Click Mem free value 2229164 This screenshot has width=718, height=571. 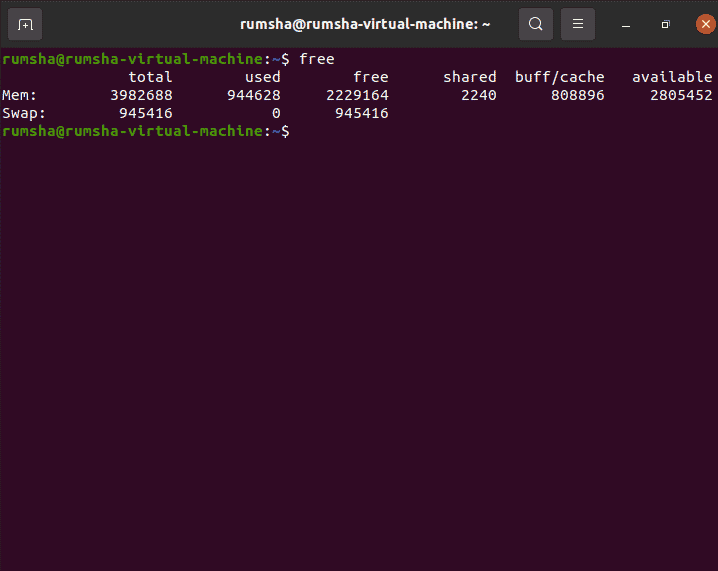click(x=357, y=95)
